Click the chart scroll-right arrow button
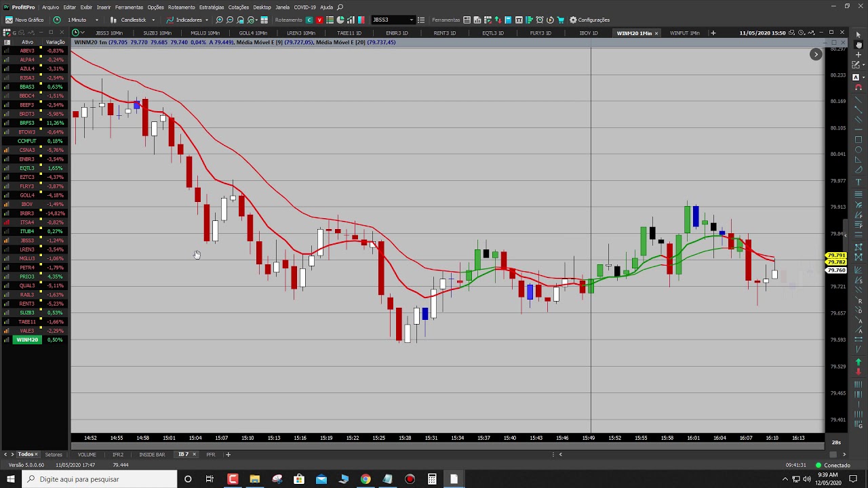Screen dimensions: 868x488 point(816,54)
